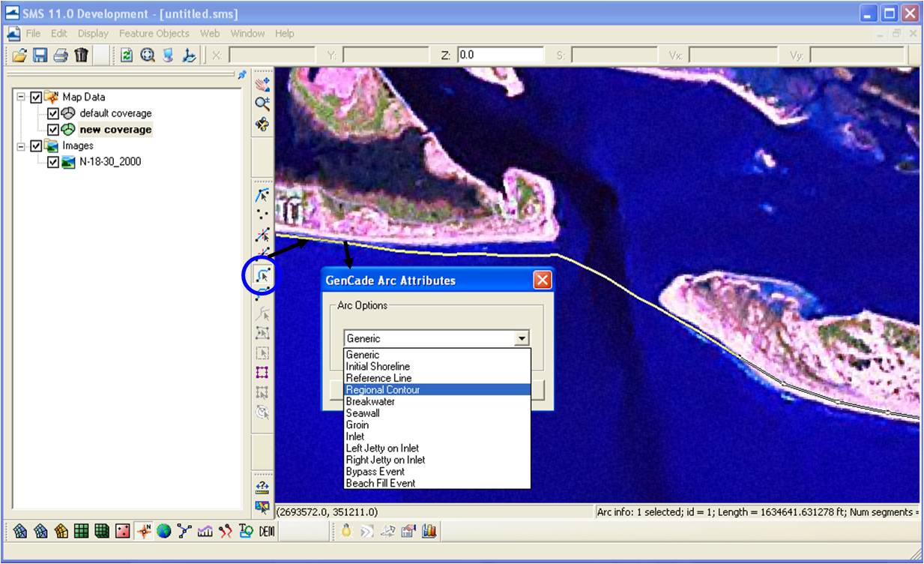924x564 pixels.
Task: Hide the N-18-30_2000 image layer
Action: tap(52, 161)
